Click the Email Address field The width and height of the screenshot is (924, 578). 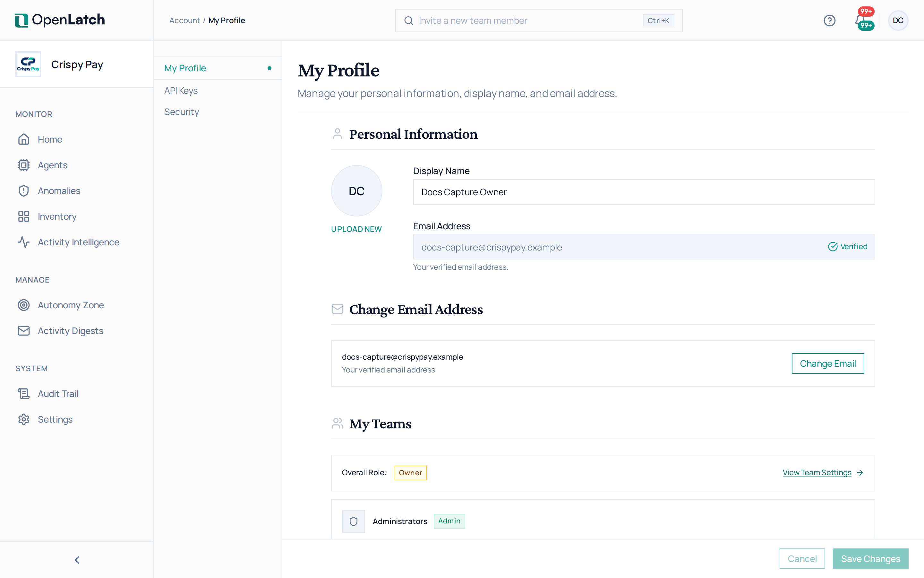click(x=644, y=247)
